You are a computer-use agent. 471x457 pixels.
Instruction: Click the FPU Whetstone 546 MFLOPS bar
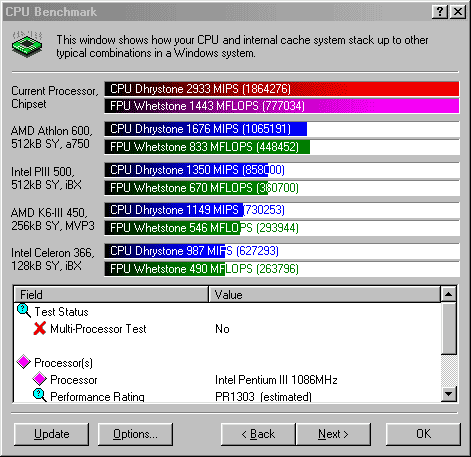[172, 228]
